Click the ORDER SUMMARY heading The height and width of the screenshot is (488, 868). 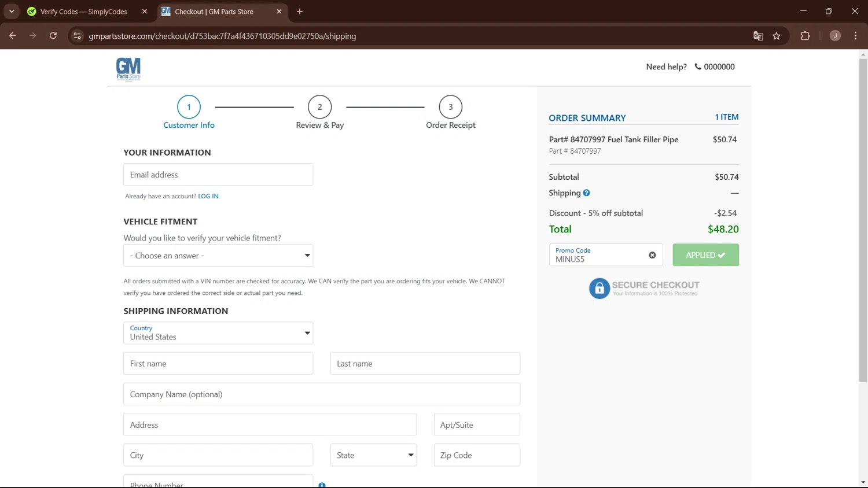(587, 118)
